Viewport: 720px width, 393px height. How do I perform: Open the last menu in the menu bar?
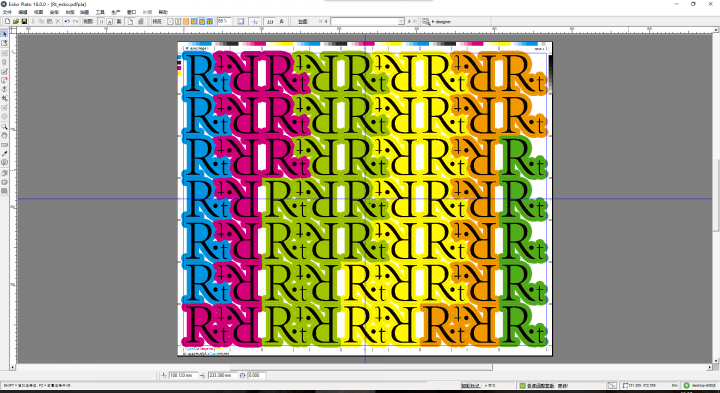(x=163, y=12)
